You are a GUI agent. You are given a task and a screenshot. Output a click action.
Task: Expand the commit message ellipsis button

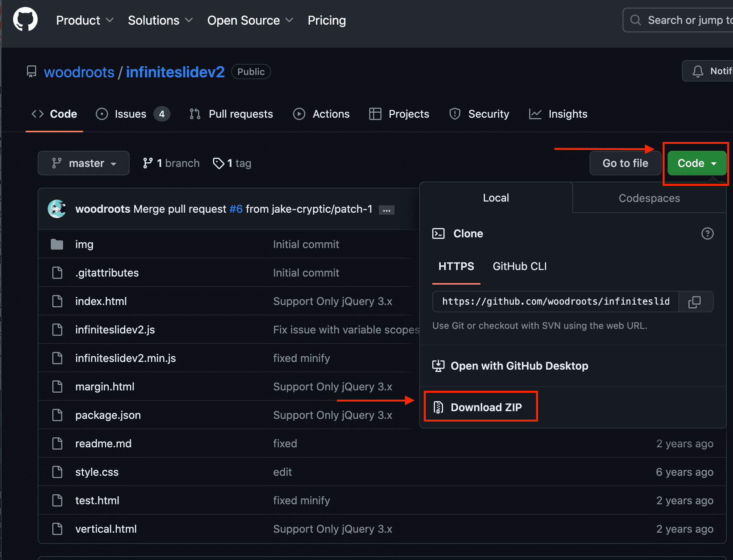(x=386, y=210)
